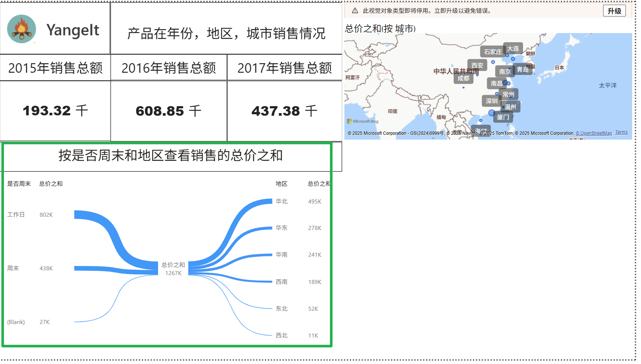Click the 西南 region label

pos(282,282)
